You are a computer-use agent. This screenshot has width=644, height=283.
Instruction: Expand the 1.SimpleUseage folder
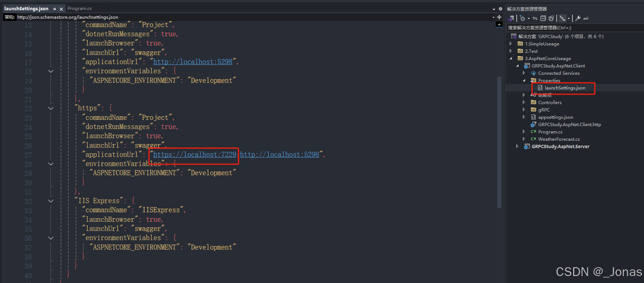pyautogui.click(x=510, y=44)
